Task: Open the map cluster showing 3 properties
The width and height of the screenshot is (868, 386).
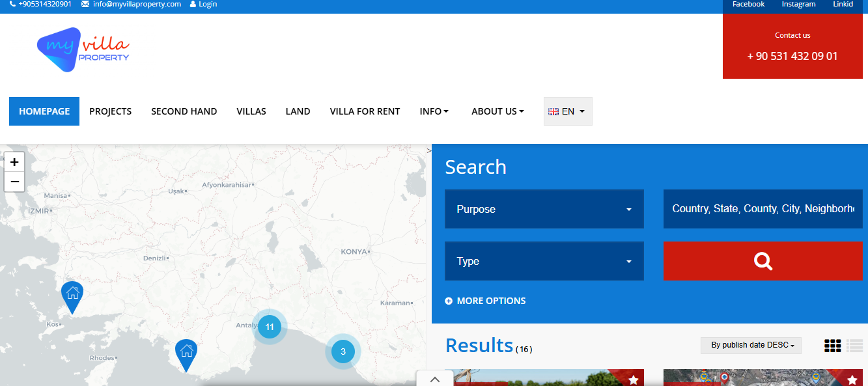Action: (x=343, y=352)
